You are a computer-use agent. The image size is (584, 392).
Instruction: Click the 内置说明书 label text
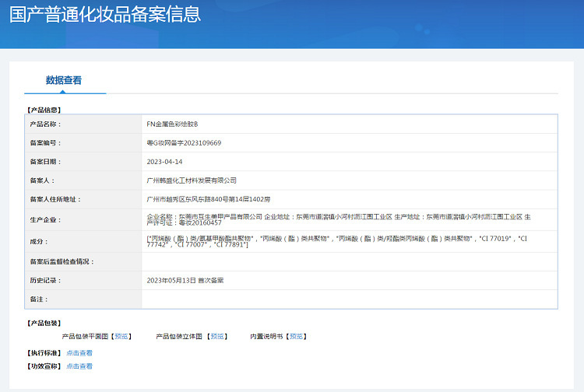pos(266,336)
